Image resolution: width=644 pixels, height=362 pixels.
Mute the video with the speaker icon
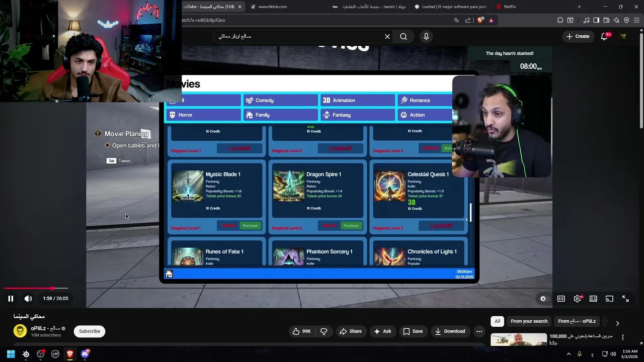point(28,299)
